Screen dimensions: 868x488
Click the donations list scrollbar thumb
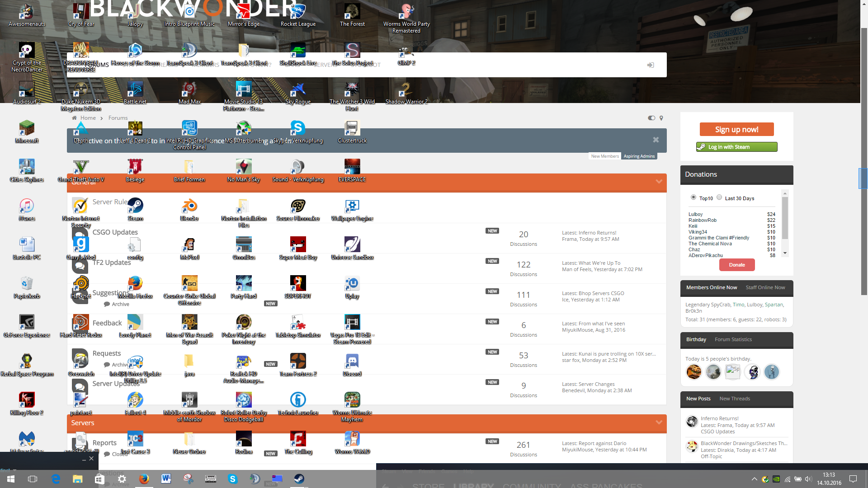(x=785, y=218)
